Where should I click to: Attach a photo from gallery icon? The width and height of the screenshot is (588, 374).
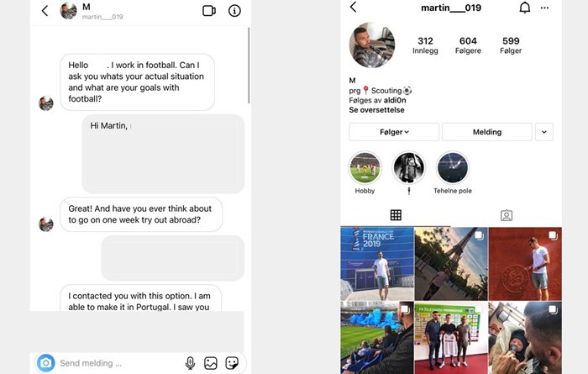pos(210,363)
